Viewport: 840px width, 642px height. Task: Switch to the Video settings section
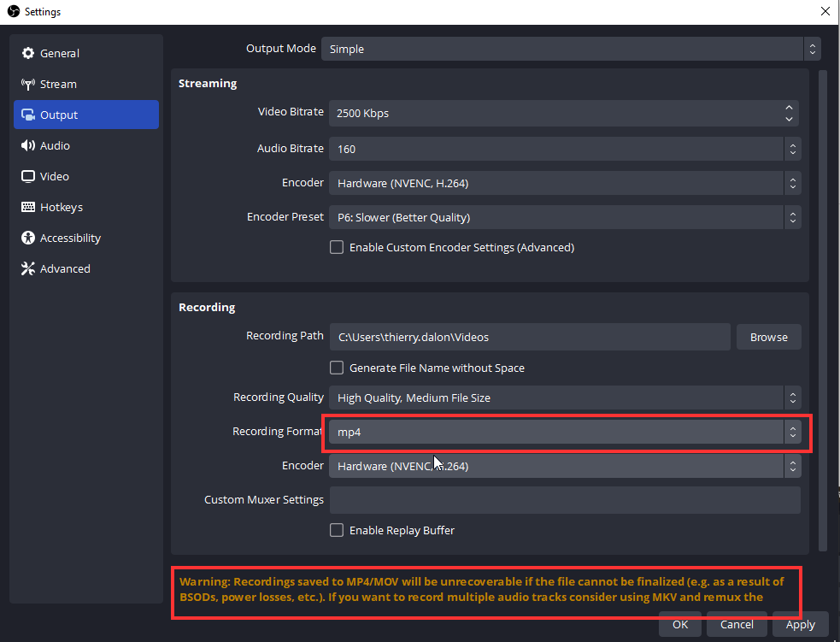(x=86, y=176)
